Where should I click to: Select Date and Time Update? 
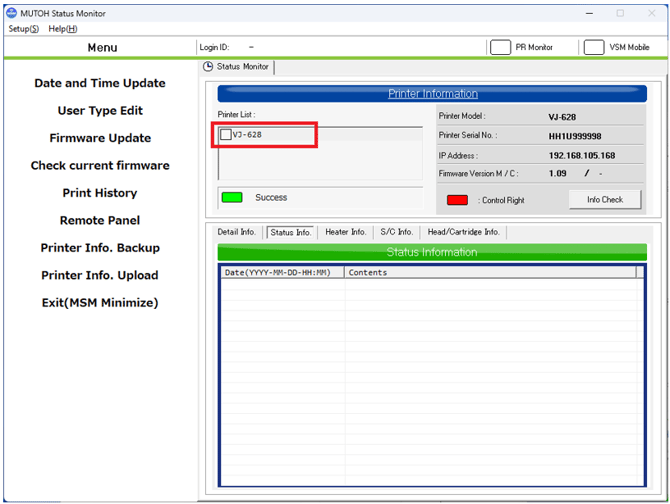coord(100,83)
